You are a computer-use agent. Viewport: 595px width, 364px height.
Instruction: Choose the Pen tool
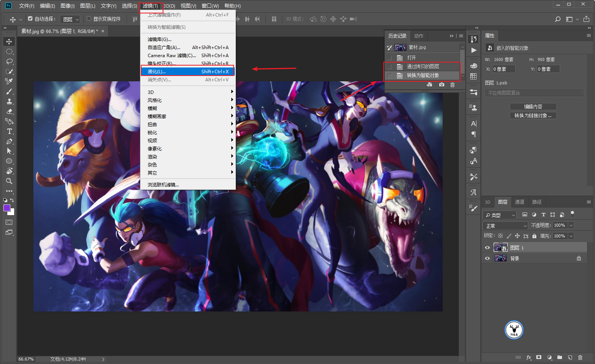tap(9, 141)
